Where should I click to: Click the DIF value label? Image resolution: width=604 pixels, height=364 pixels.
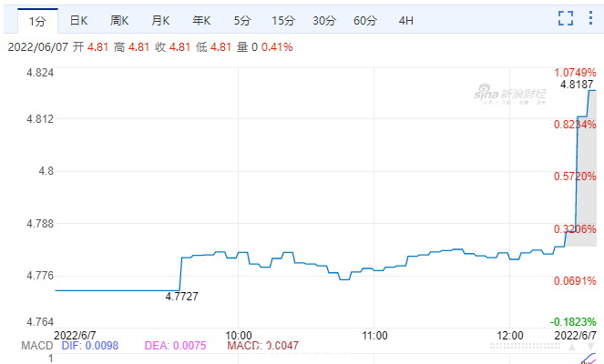pos(90,346)
